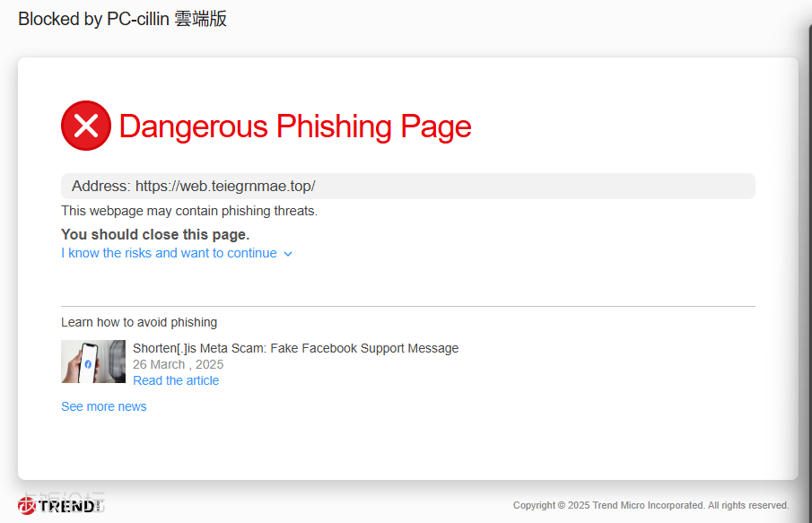
Task: Open the Read the article link
Action: point(176,380)
